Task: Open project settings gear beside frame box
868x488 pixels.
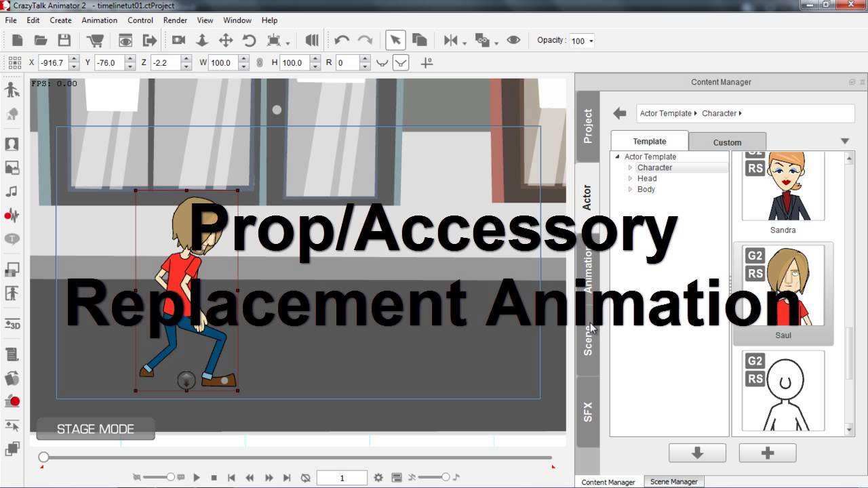Action: 378,478
